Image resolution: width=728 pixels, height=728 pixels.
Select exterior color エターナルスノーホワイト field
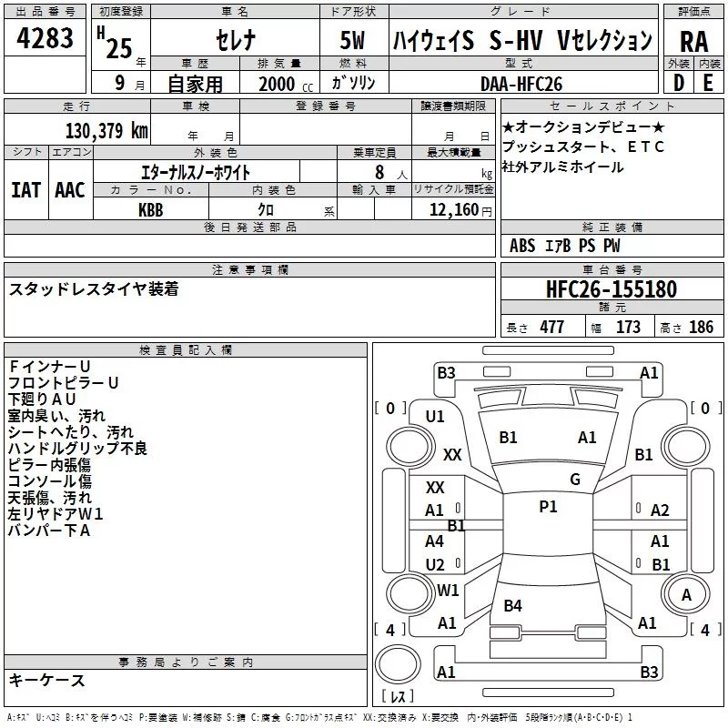[x=196, y=173]
